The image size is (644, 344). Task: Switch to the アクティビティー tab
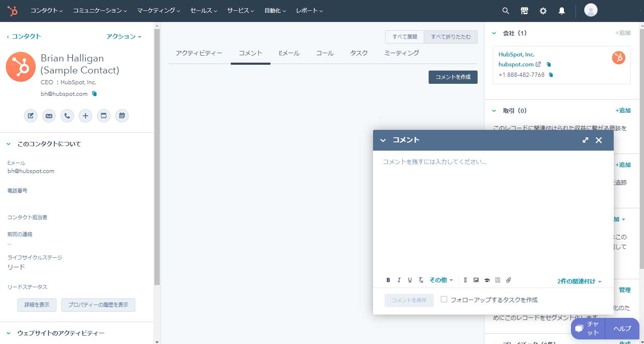point(199,53)
